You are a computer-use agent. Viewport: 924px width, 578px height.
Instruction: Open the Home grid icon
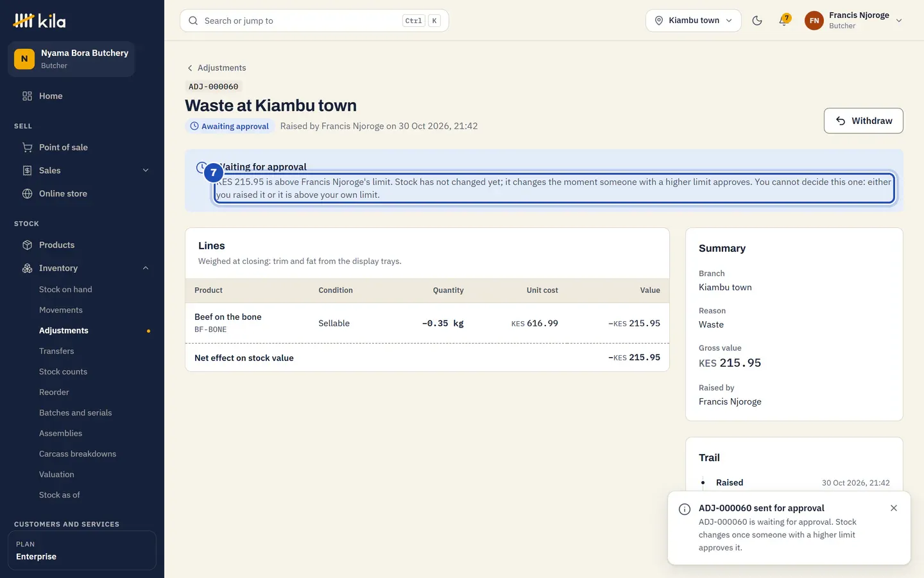click(27, 96)
